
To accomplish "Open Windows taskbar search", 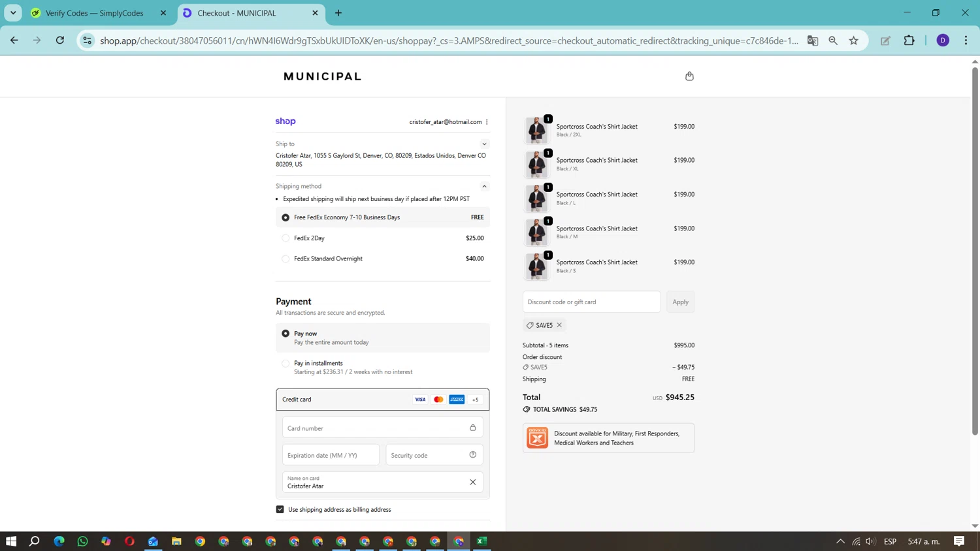I will [35, 541].
